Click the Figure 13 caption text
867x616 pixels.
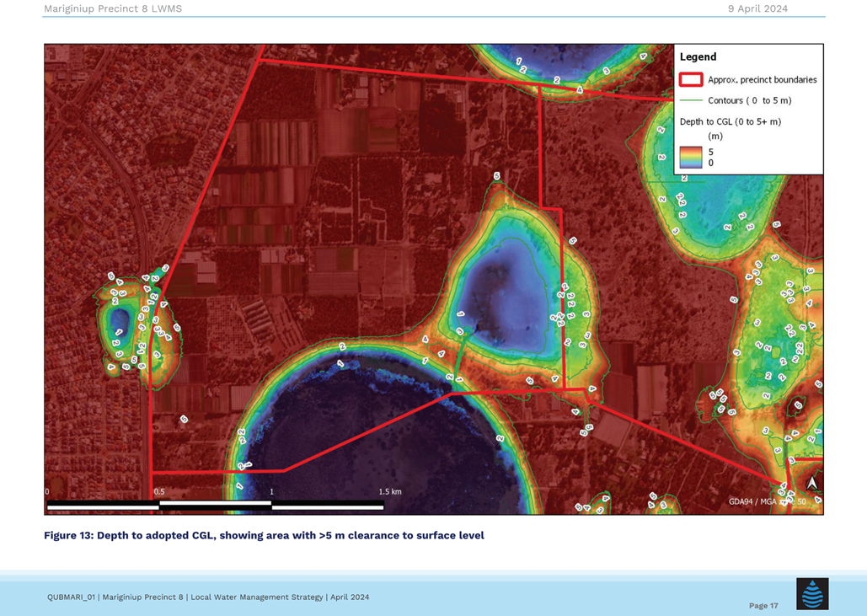coord(264,535)
